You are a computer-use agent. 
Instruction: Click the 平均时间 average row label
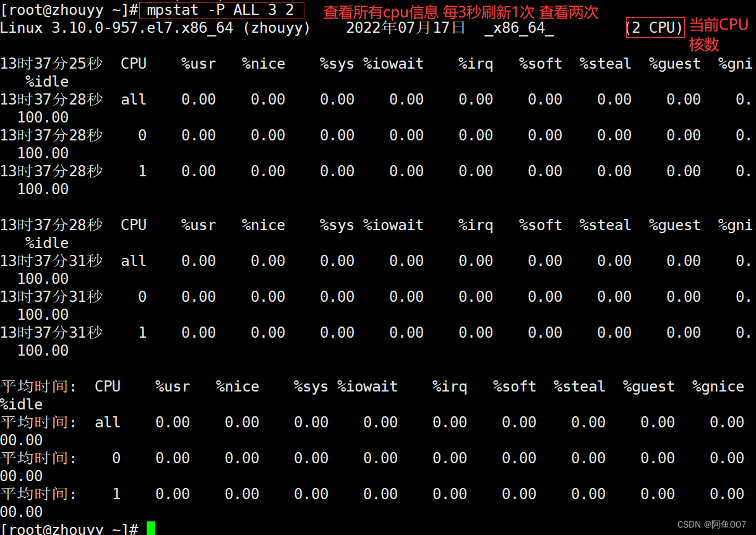click(x=38, y=385)
